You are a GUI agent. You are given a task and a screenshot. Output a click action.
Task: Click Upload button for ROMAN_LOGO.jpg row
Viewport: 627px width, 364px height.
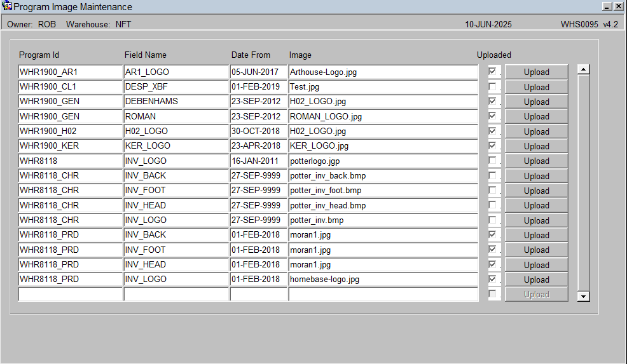(536, 116)
